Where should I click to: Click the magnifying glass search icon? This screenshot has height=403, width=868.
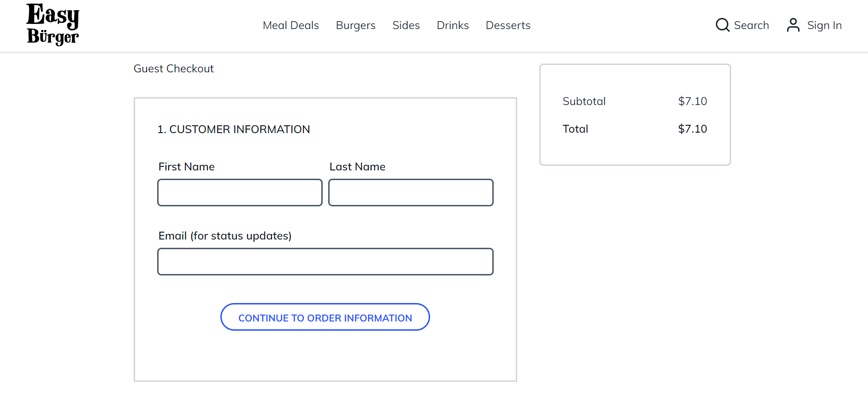click(722, 25)
